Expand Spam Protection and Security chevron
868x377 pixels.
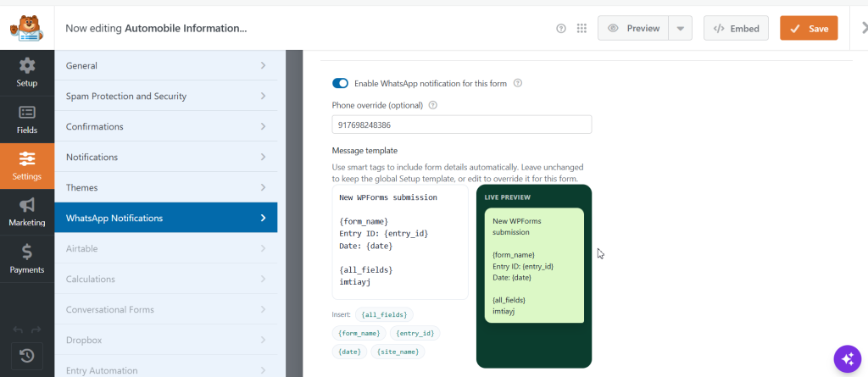[263, 96]
